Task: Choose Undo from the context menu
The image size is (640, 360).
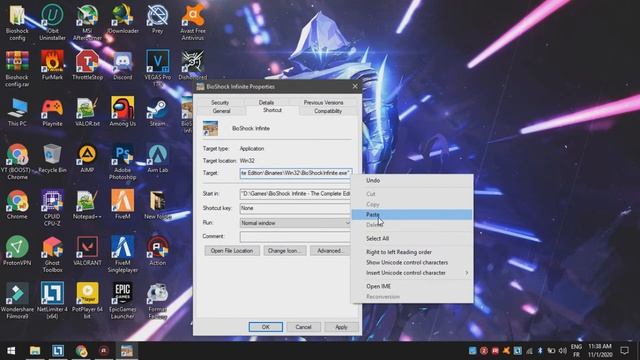Action: pos(412,180)
